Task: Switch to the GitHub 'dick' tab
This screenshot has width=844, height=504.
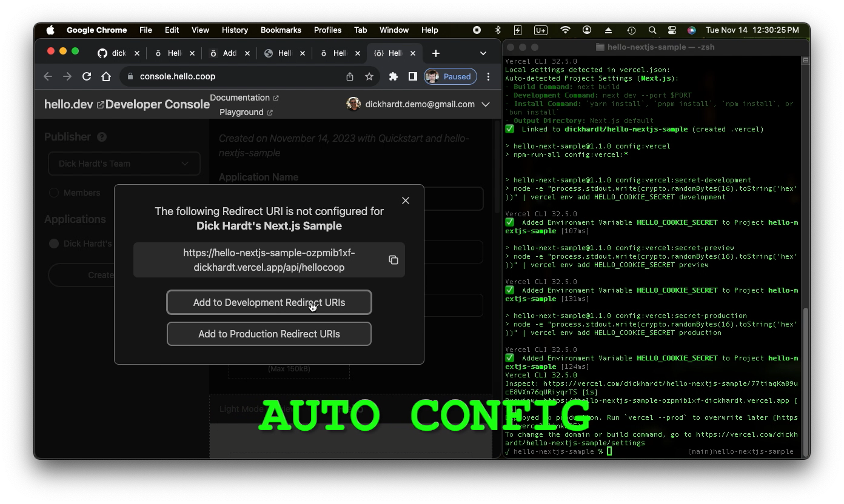Action: pos(119,53)
